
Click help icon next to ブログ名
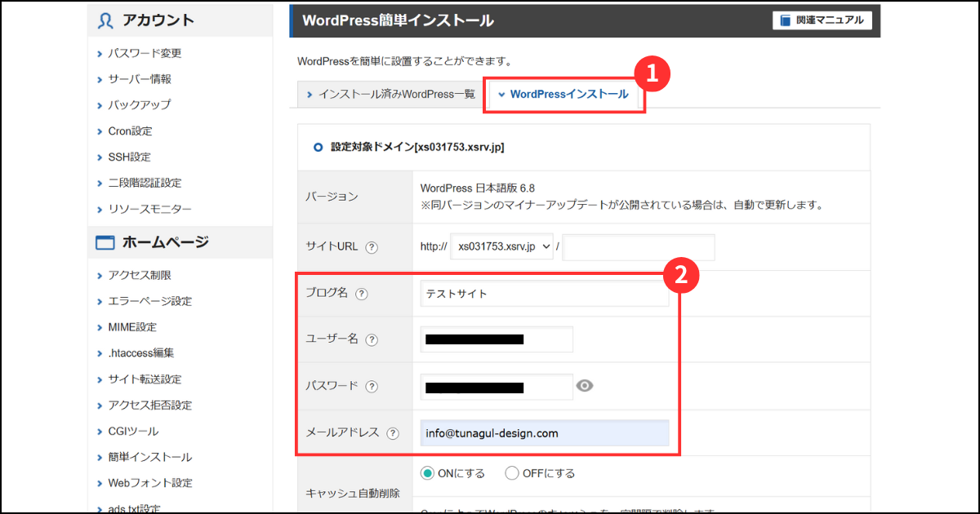[362, 294]
